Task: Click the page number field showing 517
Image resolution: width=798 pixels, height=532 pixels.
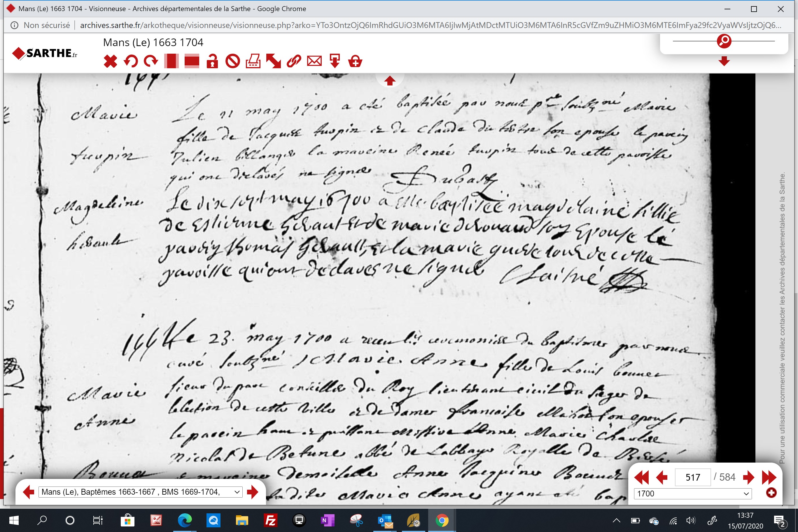Action: click(693, 477)
